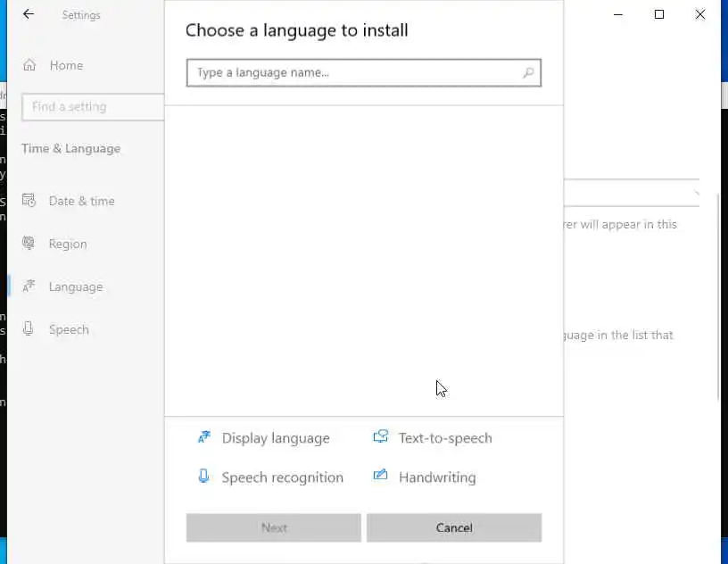Open the Speech microphone icon

tap(29, 329)
